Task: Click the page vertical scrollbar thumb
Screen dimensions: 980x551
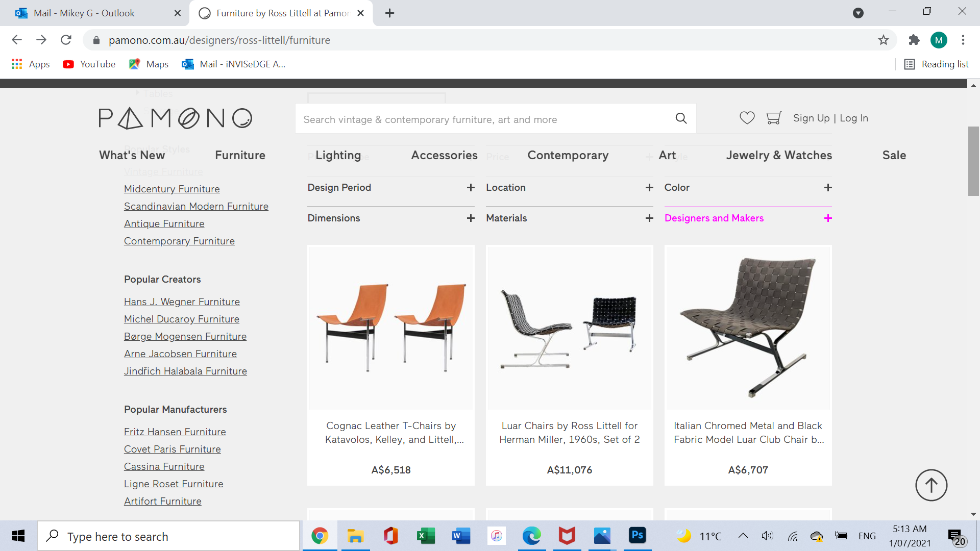Action: [973, 161]
